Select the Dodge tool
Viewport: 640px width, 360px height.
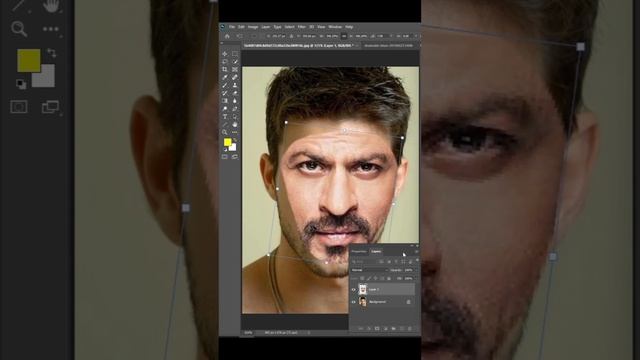224,109
